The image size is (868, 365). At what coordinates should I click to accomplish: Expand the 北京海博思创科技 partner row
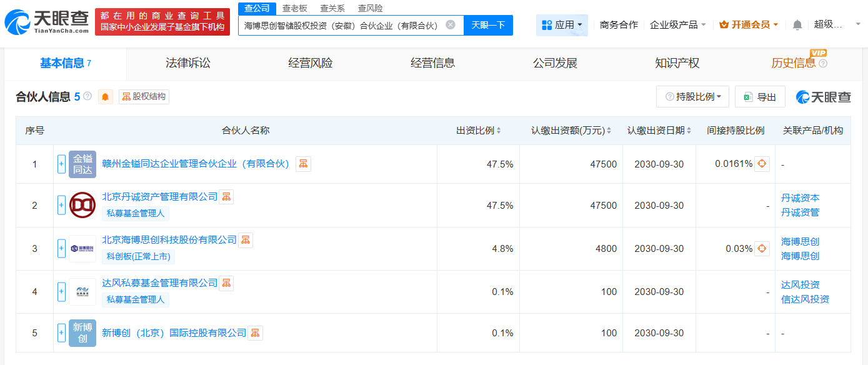pos(61,249)
